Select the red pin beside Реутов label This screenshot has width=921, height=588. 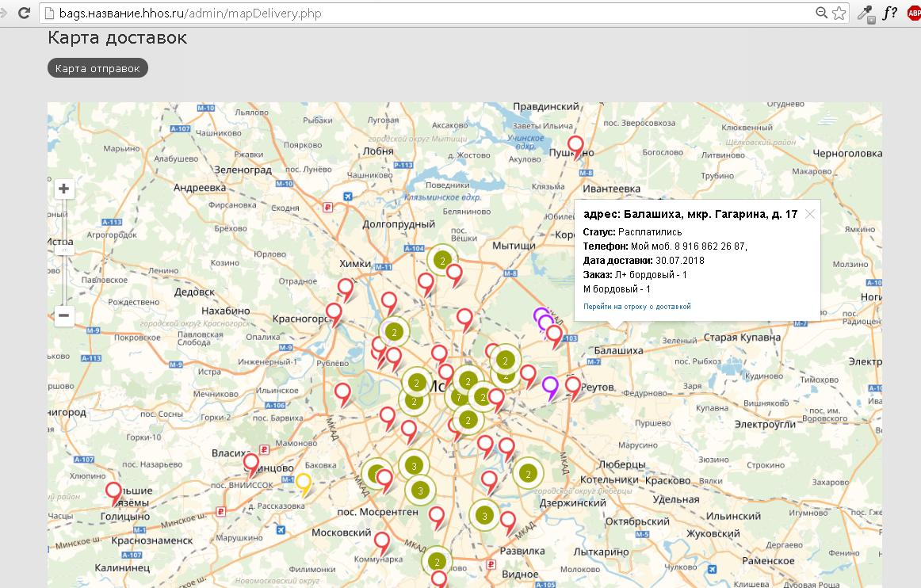[x=573, y=387]
